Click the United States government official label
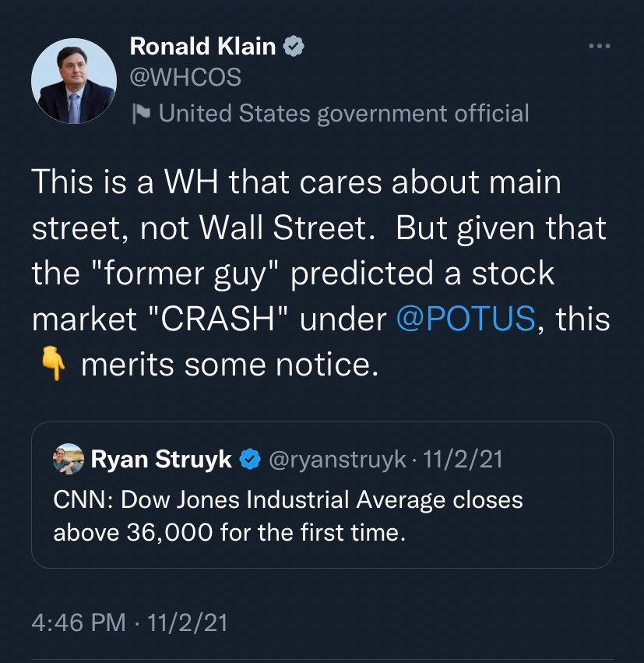644x663 pixels. (x=343, y=113)
